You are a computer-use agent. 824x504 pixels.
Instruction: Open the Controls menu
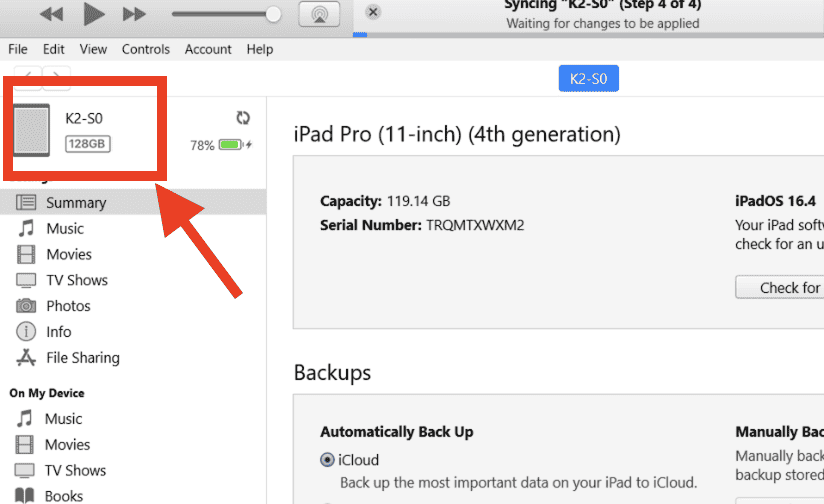tap(146, 49)
